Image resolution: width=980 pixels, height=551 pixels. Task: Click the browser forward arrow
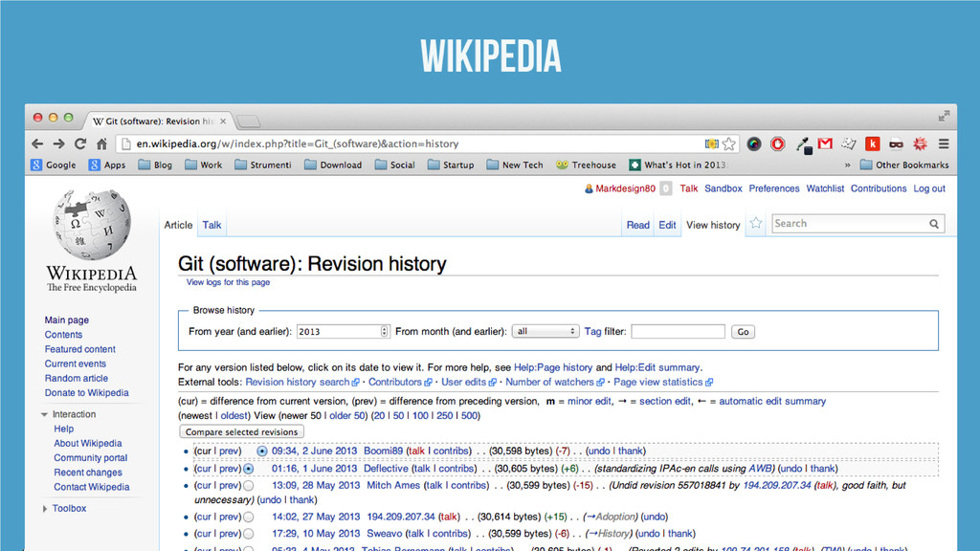58,143
